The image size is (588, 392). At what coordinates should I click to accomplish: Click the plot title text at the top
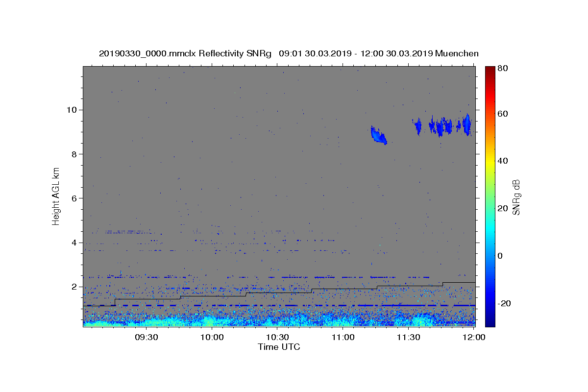[x=289, y=53]
